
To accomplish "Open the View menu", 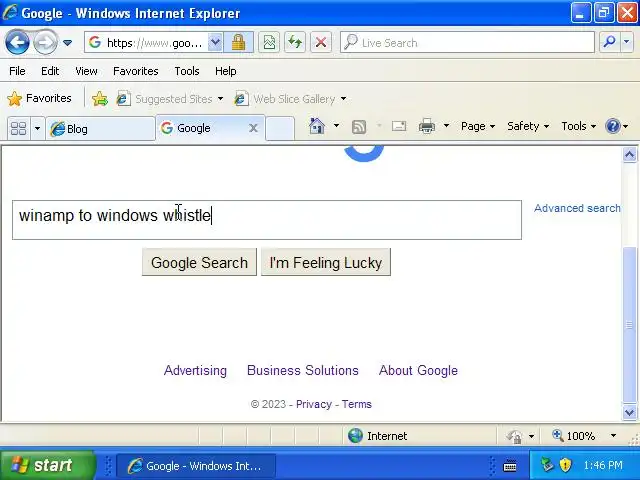I will tap(86, 71).
